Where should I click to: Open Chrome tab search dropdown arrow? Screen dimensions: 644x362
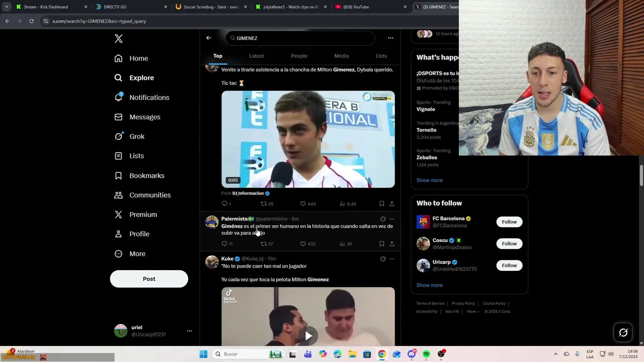(6, 7)
